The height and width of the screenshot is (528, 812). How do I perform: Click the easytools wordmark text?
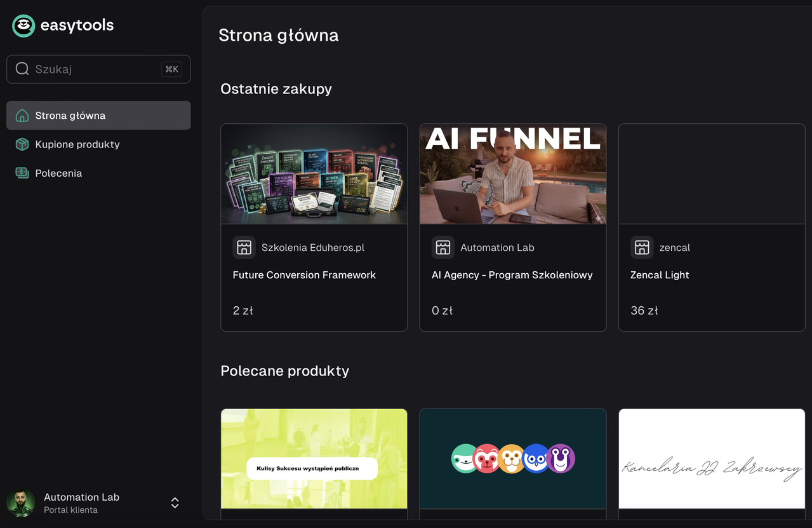(77, 25)
